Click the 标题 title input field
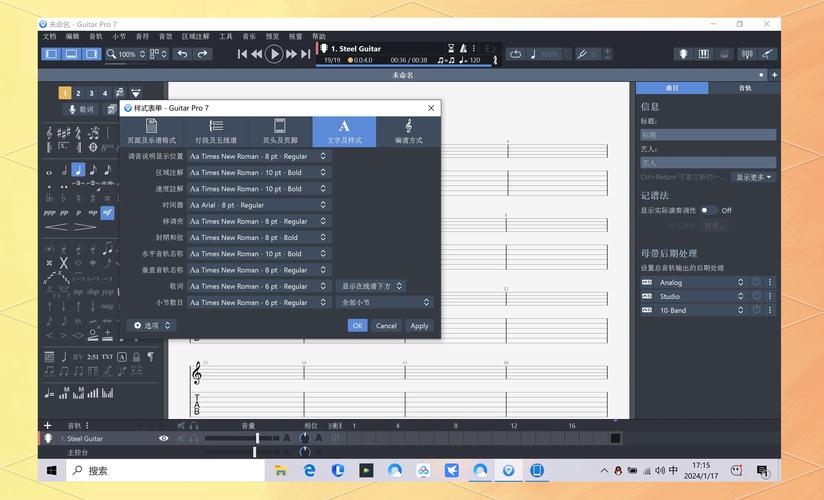Viewport: 824px width, 500px height. (x=708, y=135)
